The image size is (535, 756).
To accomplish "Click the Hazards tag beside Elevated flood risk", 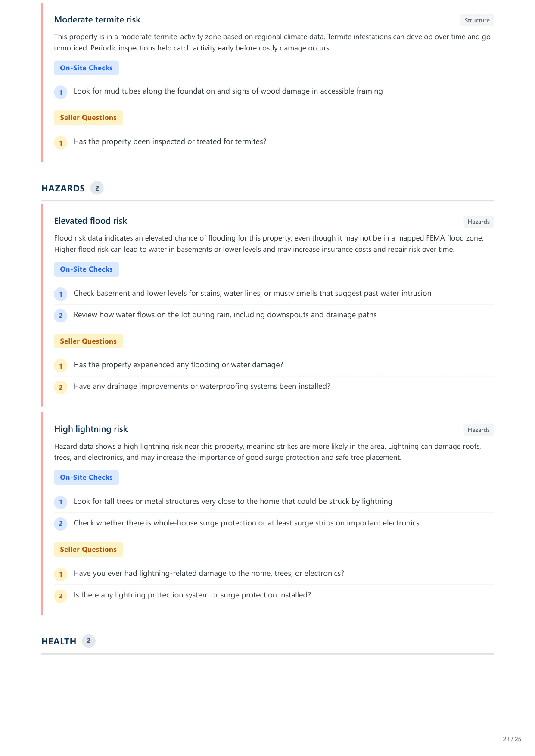I will [479, 222].
